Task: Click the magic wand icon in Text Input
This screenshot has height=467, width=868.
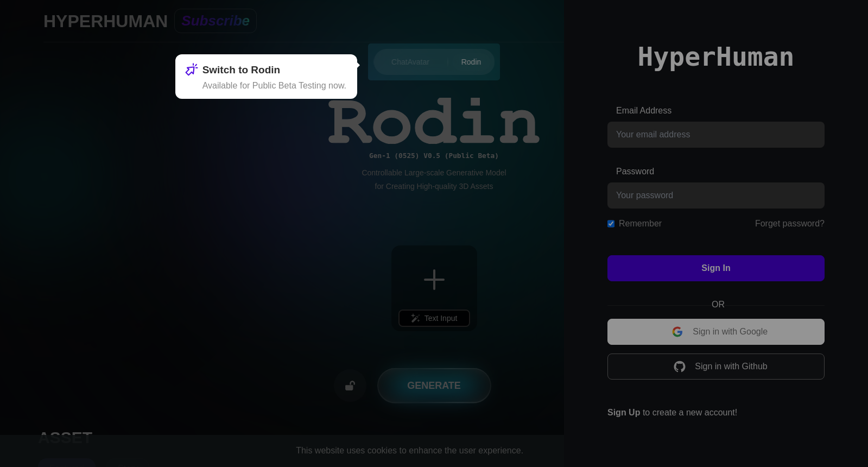Action: tap(415, 318)
